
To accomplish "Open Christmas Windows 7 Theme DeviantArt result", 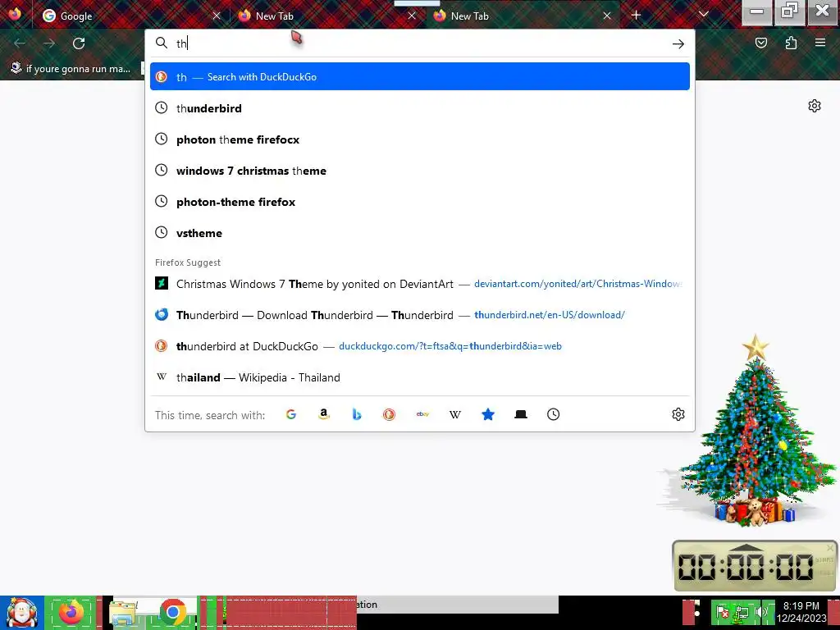I will 419,283.
